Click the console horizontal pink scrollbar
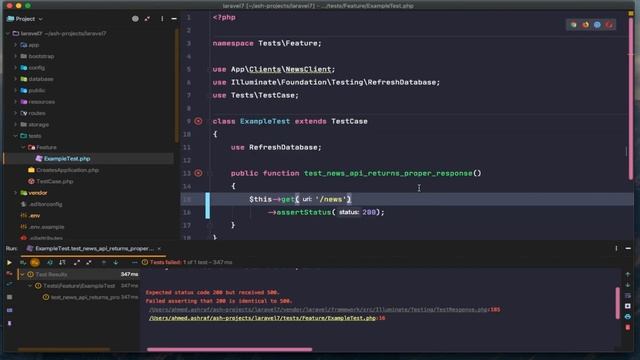Screen dimensions: 640x360 pyautogui.click(x=229, y=349)
